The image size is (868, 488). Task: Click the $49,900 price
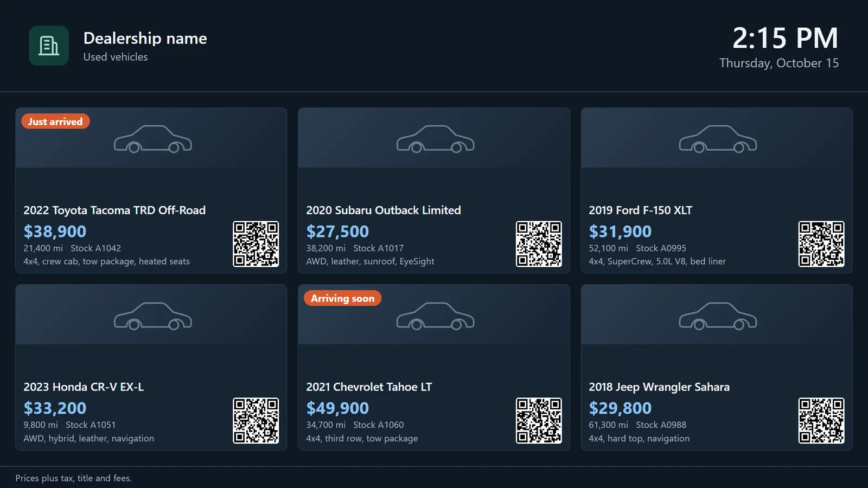click(337, 408)
